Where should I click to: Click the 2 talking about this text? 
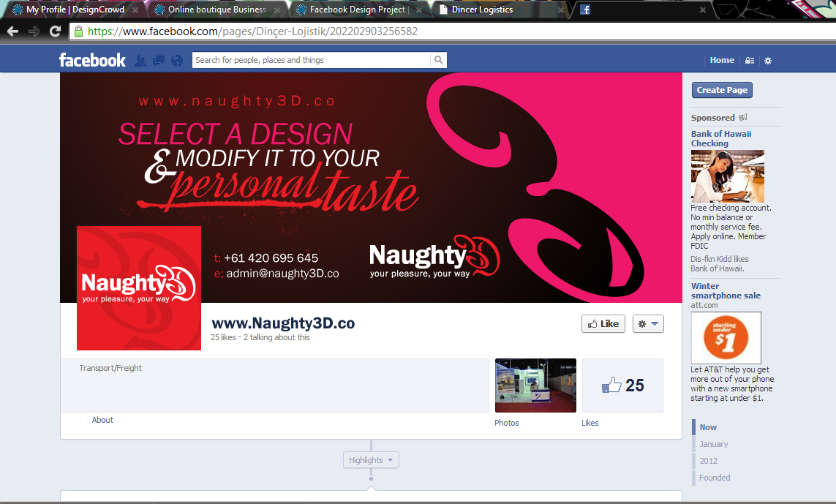click(x=276, y=338)
